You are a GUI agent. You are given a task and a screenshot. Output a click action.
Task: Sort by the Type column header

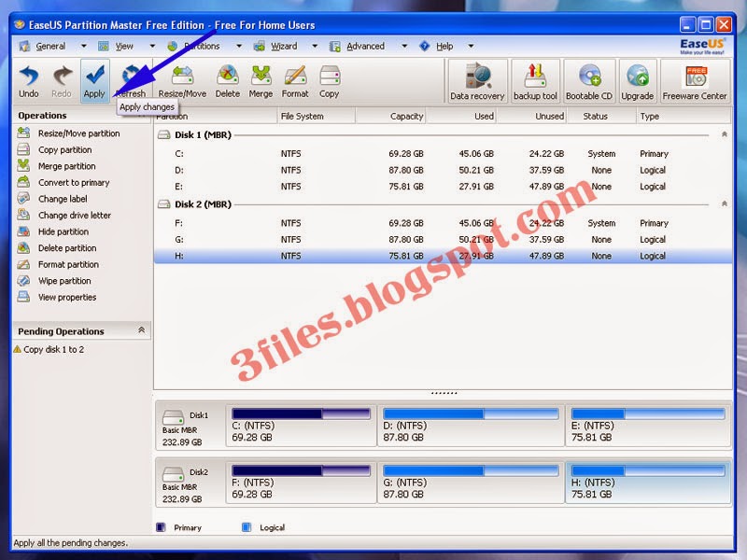pos(684,116)
